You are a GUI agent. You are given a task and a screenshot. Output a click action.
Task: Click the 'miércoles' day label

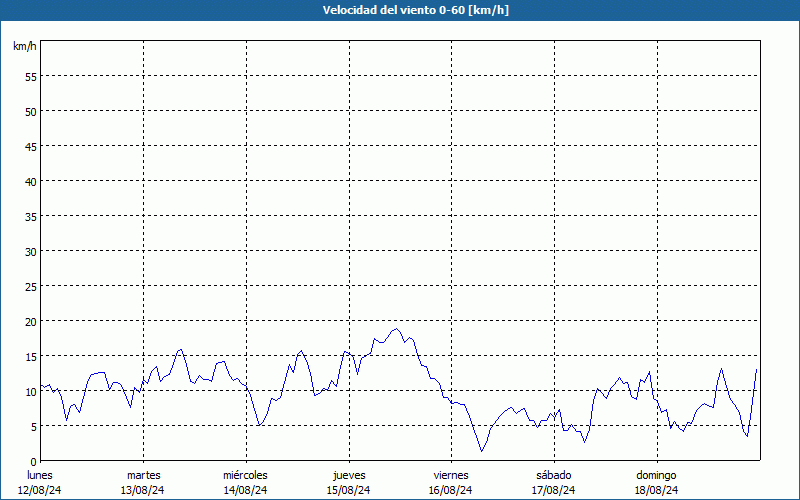[245, 475]
